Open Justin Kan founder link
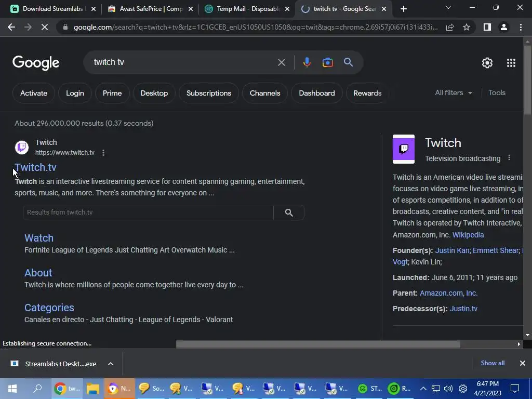This screenshot has width=532, height=399. click(x=452, y=250)
